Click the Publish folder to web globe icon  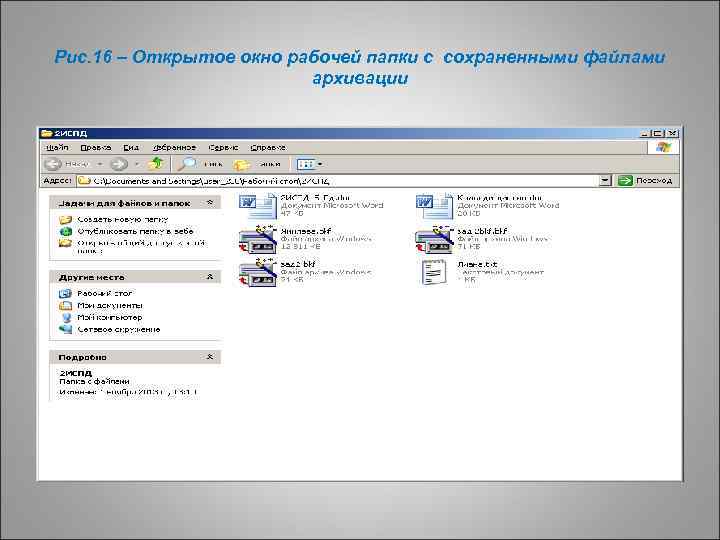(x=66, y=231)
